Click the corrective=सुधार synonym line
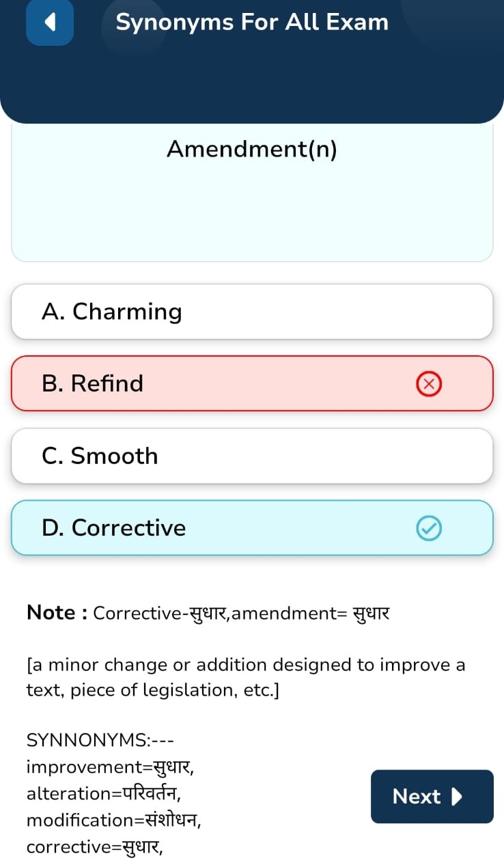Viewport: 504px width, 865px height. pos(96,847)
